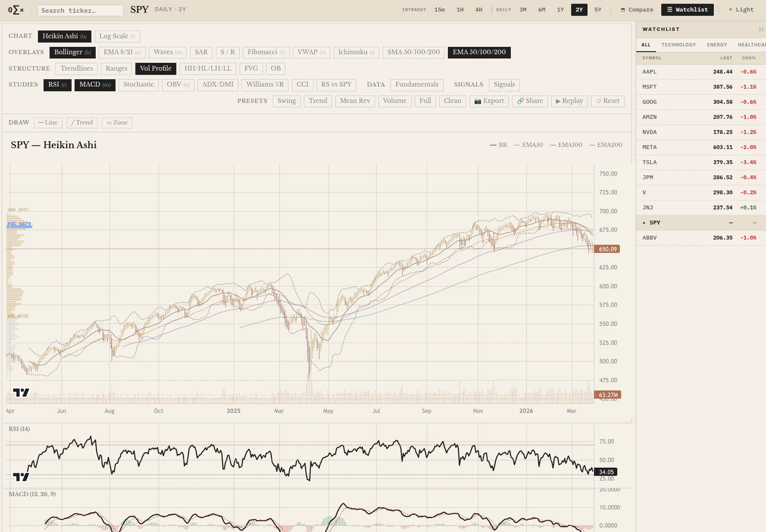Show Fundamentals data

point(417,85)
